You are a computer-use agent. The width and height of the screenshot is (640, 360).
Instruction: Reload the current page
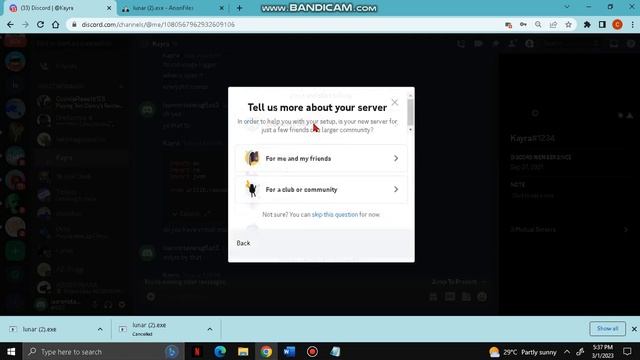pyautogui.click(x=40, y=24)
